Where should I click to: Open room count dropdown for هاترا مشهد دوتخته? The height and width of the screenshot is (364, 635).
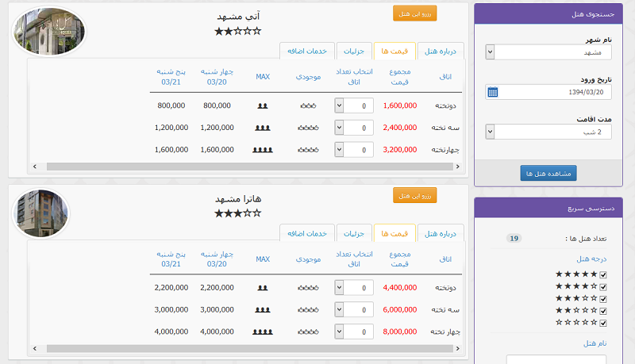(x=354, y=288)
